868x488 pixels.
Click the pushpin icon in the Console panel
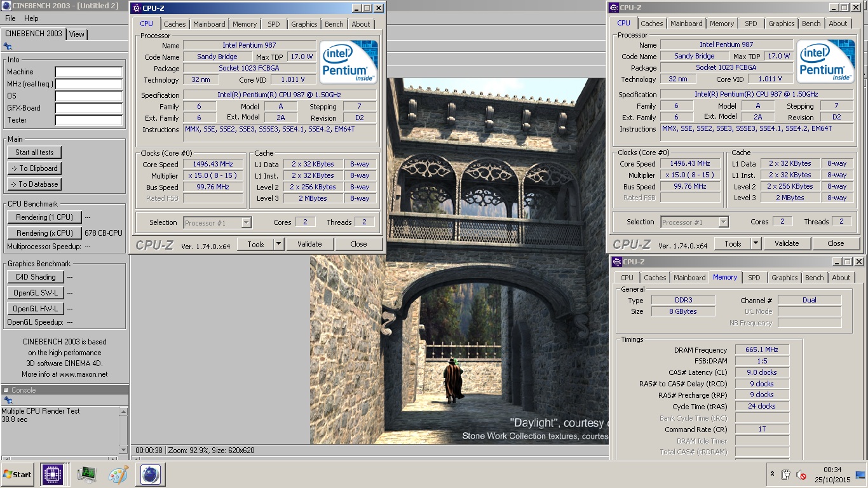coord(8,400)
